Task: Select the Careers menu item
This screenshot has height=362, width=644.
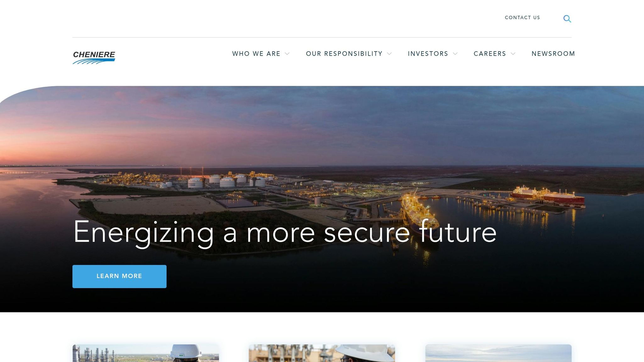Action: coord(490,54)
